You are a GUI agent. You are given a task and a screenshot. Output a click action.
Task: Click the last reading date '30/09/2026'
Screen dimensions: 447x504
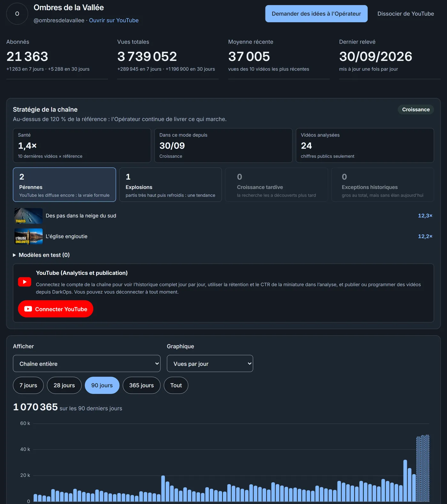[375, 56]
